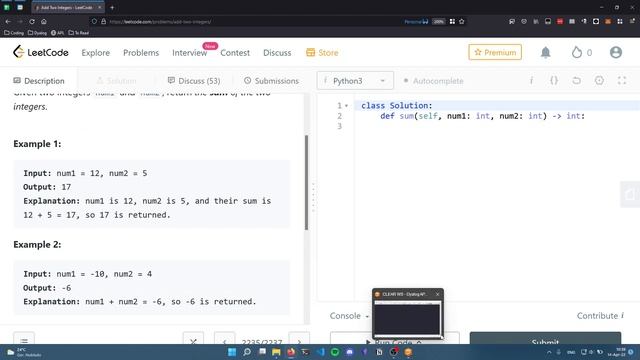Open taskbar search
This screenshot has height=360, width=640.
(247, 352)
